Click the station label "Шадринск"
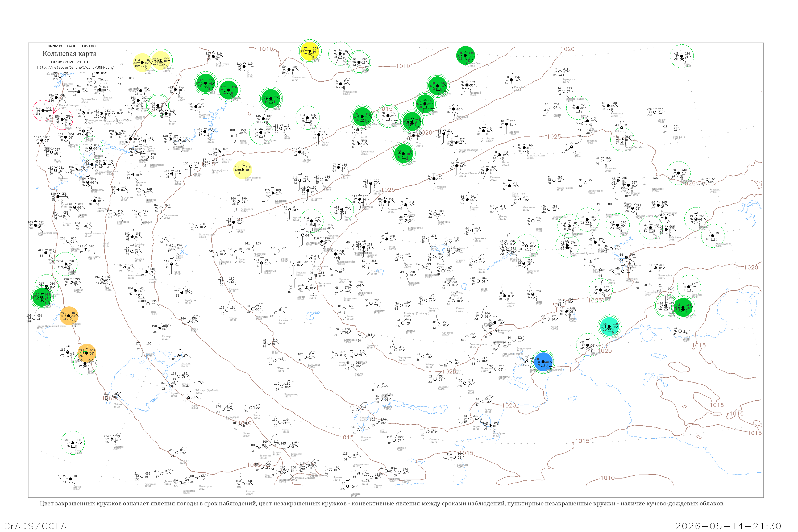 click(281, 201)
